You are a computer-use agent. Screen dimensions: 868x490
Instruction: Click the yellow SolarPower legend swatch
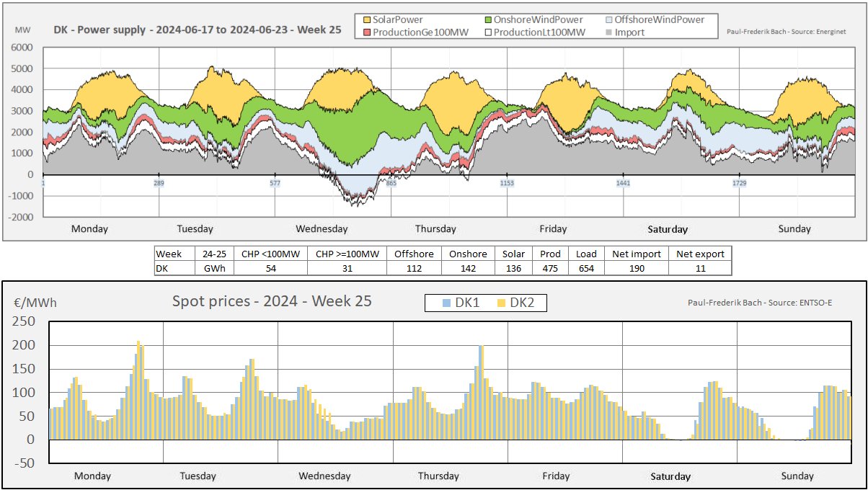click(x=366, y=19)
